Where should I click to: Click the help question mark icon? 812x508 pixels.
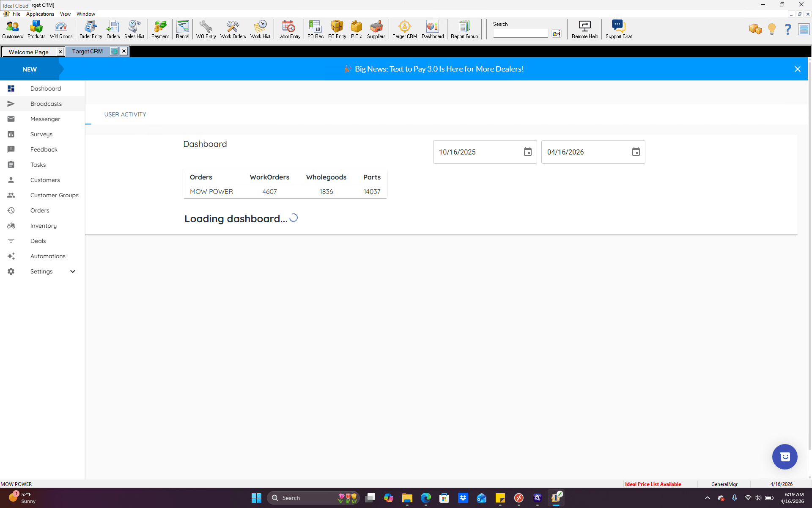click(x=788, y=29)
